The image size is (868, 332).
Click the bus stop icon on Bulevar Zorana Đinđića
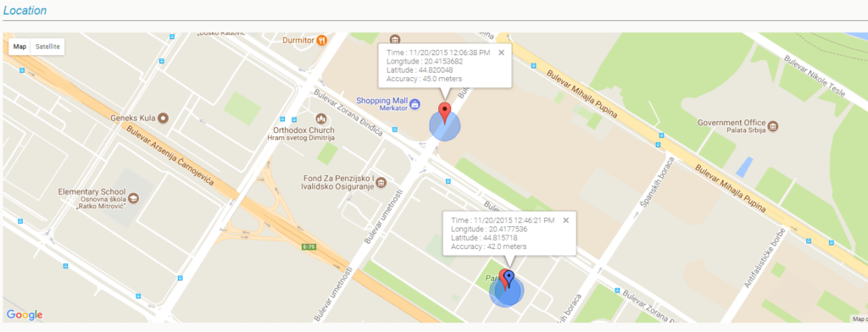point(394,130)
